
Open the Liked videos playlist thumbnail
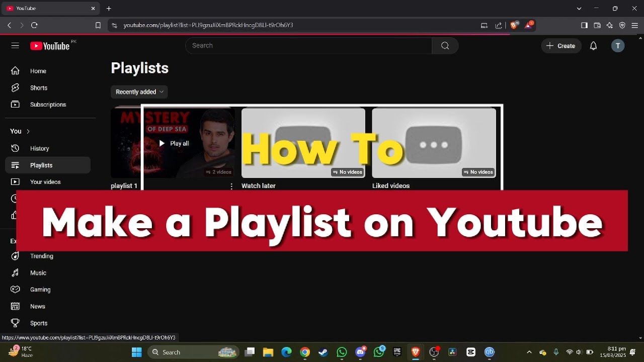click(x=434, y=143)
